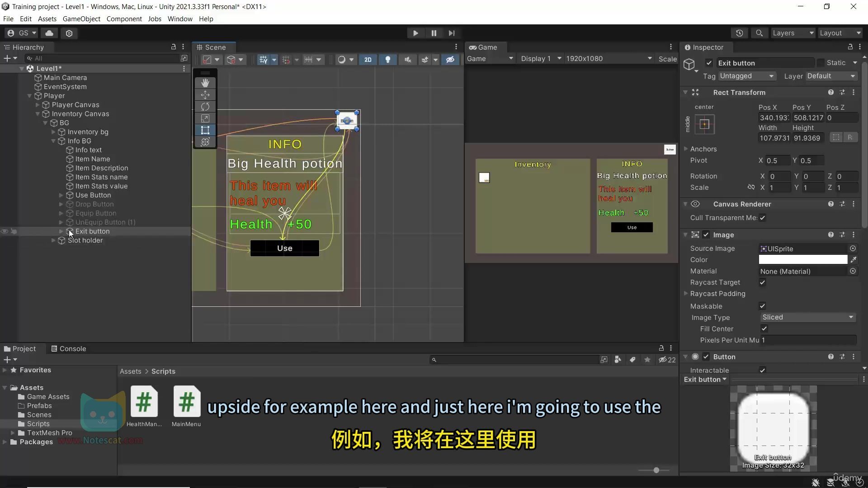
Task: Open the GameObject menu
Action: tap(81, 19)
